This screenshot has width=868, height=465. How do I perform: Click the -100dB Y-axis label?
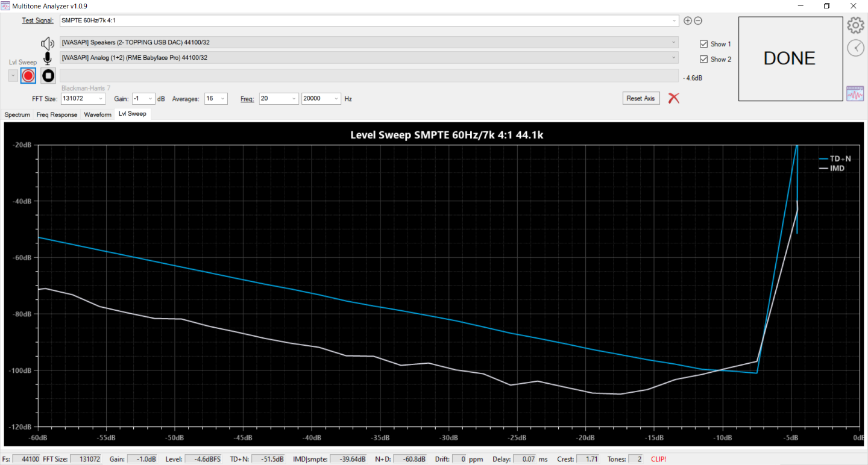pos(20,370)
